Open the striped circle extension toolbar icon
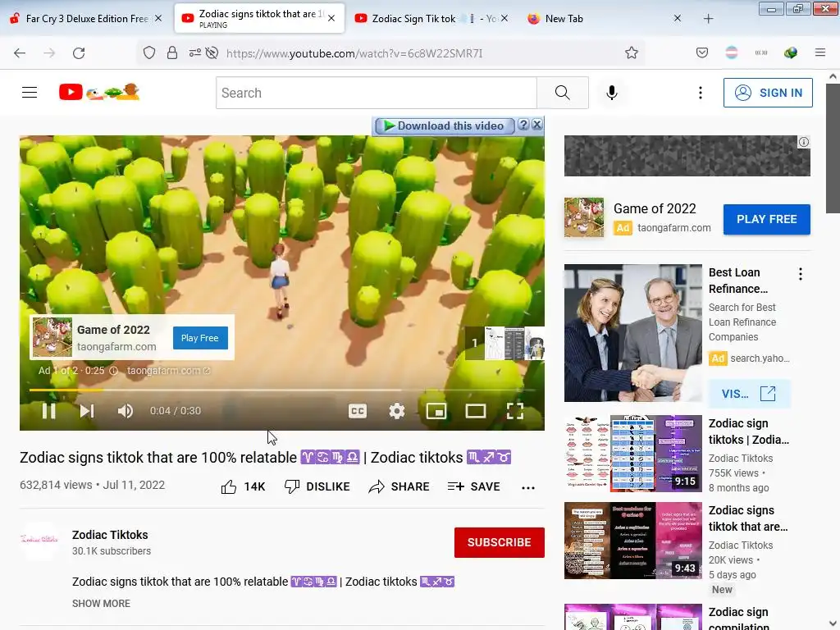 (x=731, y=52)
